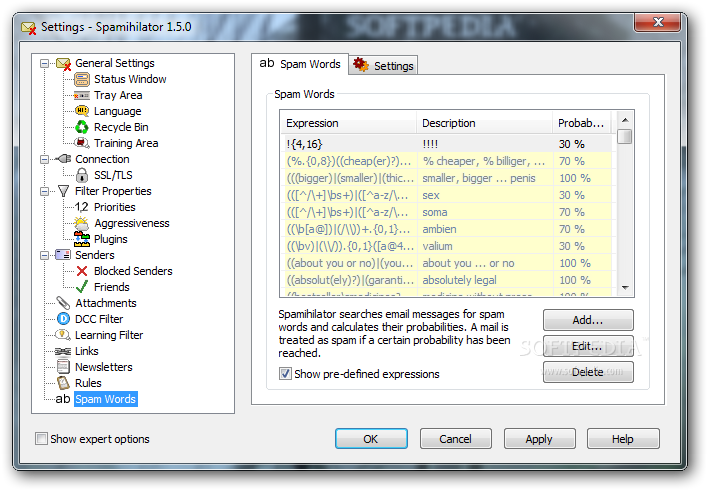Image resolution: width=708 pixels, height=491 pixels.
Task: Click the Friends green checkmark icon
Action: [82, 287]
